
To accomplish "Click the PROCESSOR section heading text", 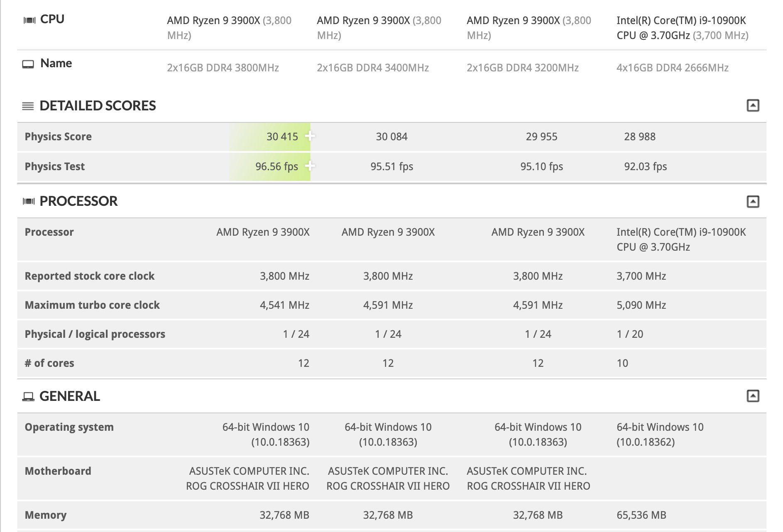I will point(78,201).
